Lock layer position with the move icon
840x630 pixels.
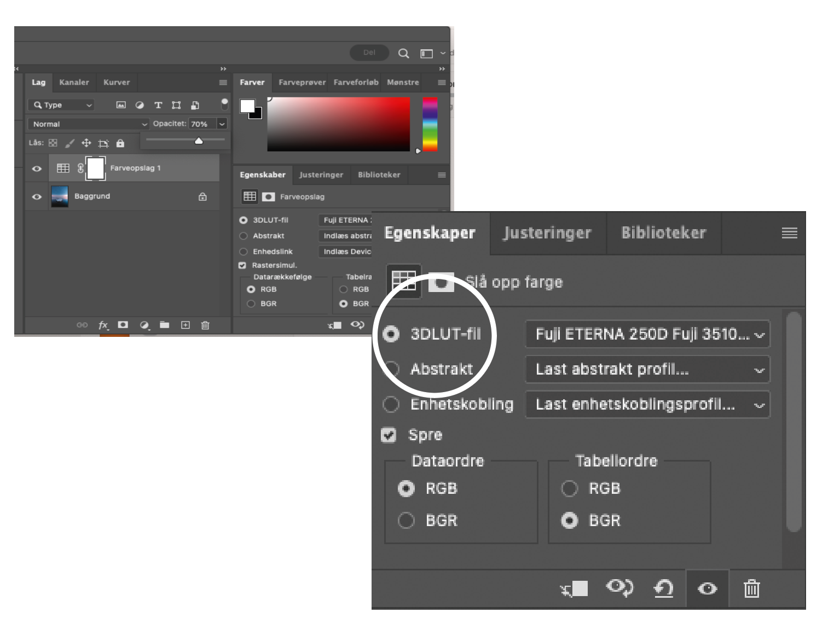86,143
